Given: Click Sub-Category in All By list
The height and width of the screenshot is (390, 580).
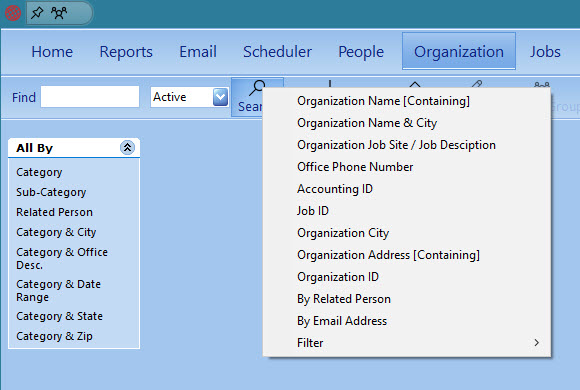Looking at the screenshot, I should (51, 192).
